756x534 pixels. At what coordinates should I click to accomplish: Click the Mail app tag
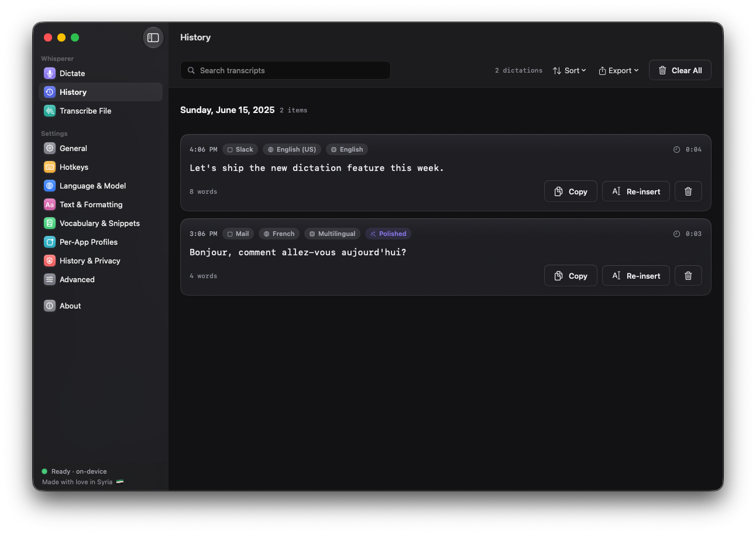[x=238, y=234]
